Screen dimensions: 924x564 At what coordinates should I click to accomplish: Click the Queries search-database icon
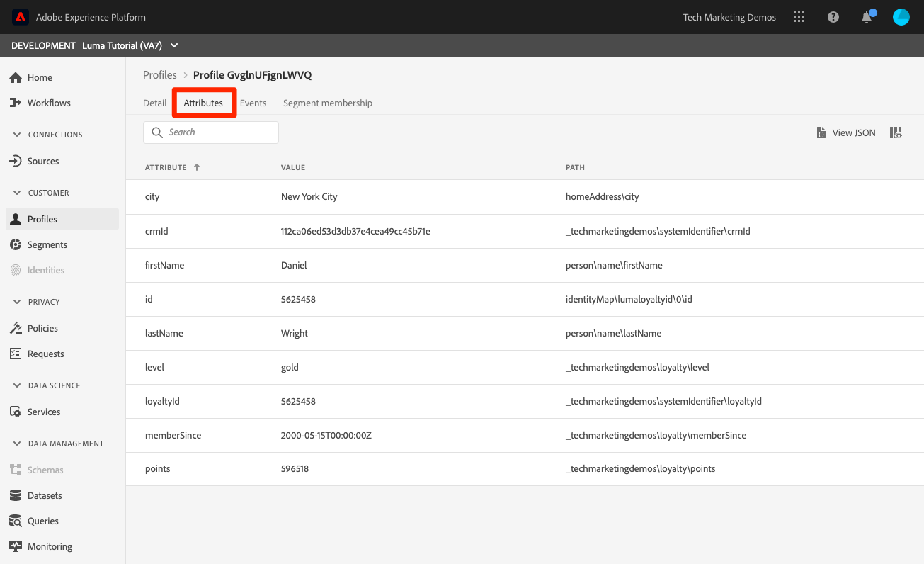pyautogui.click(x=16, y=521)
